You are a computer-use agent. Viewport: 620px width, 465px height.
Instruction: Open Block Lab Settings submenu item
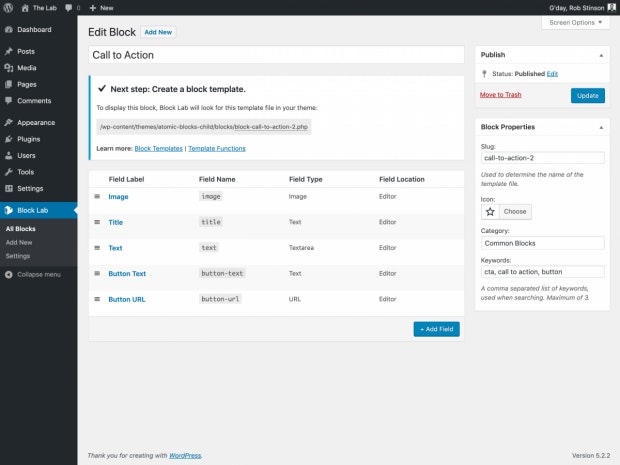coord(18,256)
